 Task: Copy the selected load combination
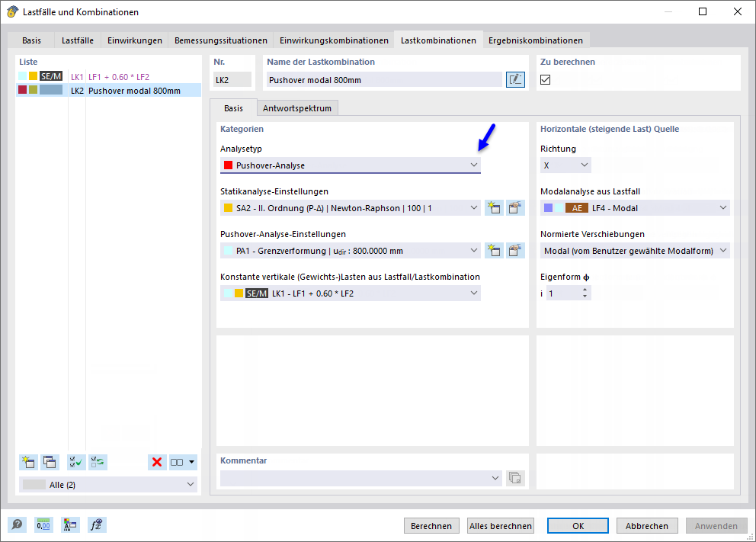[x=50, y=462]
